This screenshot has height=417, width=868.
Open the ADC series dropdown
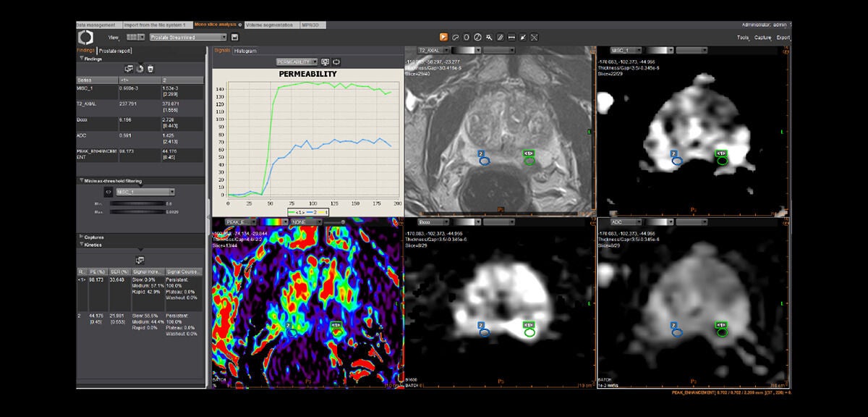[626, 222]
